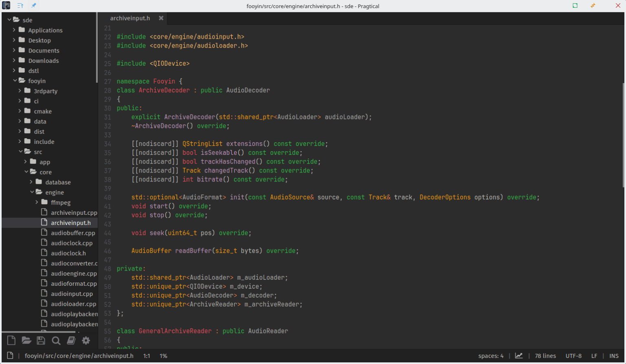Click the 78 lines indicator
Image resolution: width=626 pixels, height=364 pixels.
point(545,356)
